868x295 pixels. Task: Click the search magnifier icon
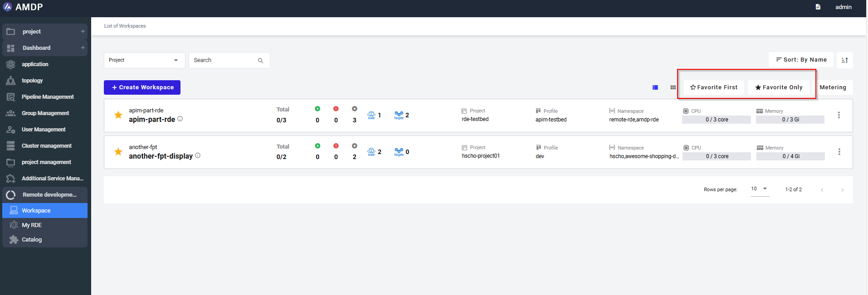point(261,61)
